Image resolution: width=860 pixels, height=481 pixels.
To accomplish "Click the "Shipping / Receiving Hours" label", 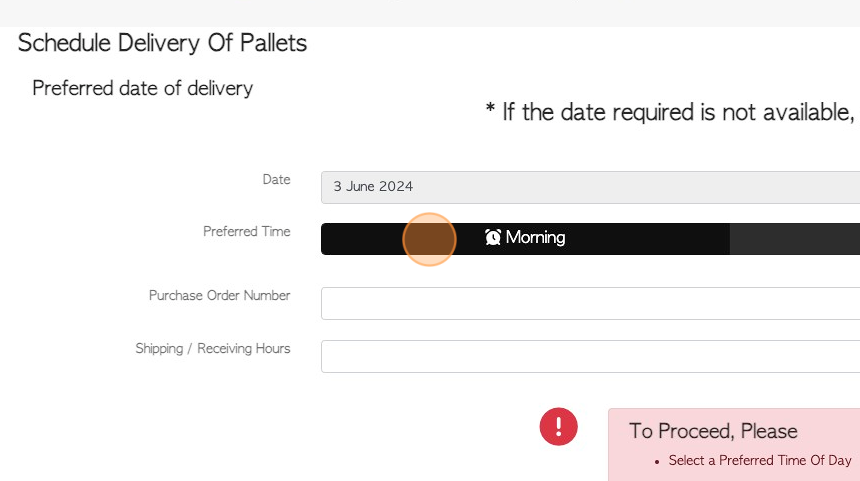I will tap(213, 349).
